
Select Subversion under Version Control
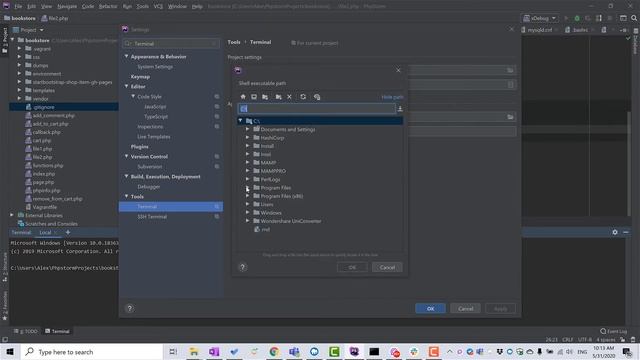(150, 167)
